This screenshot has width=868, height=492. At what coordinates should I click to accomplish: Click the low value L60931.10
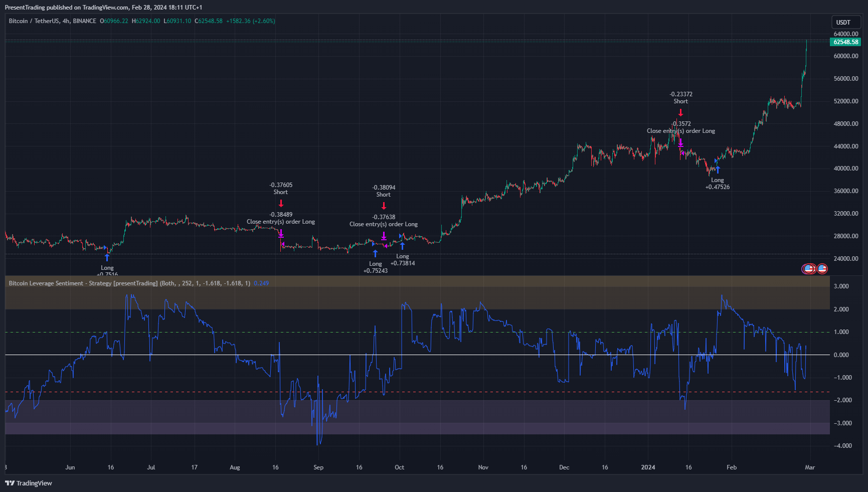pos(178,21)
